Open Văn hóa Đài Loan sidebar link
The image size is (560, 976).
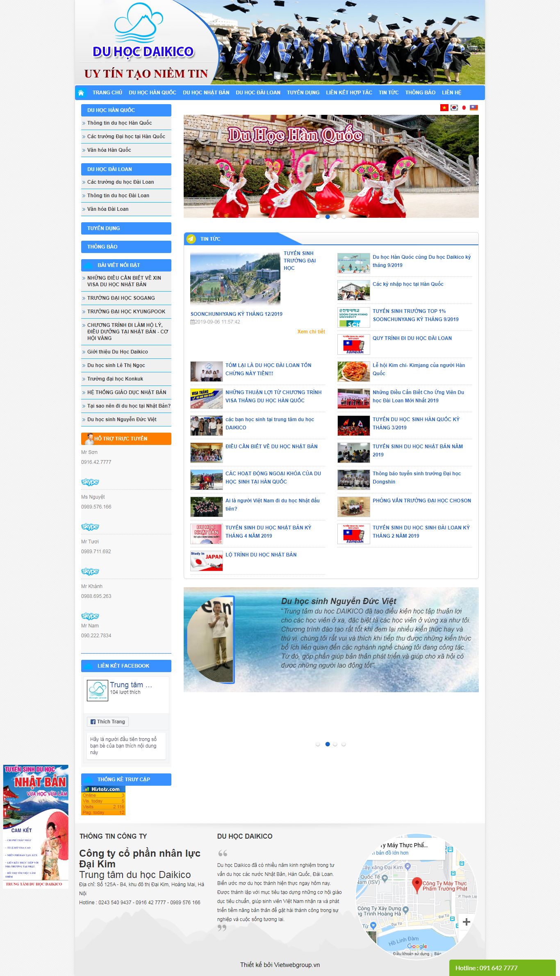pyautogui.click(x=108, y=209)
